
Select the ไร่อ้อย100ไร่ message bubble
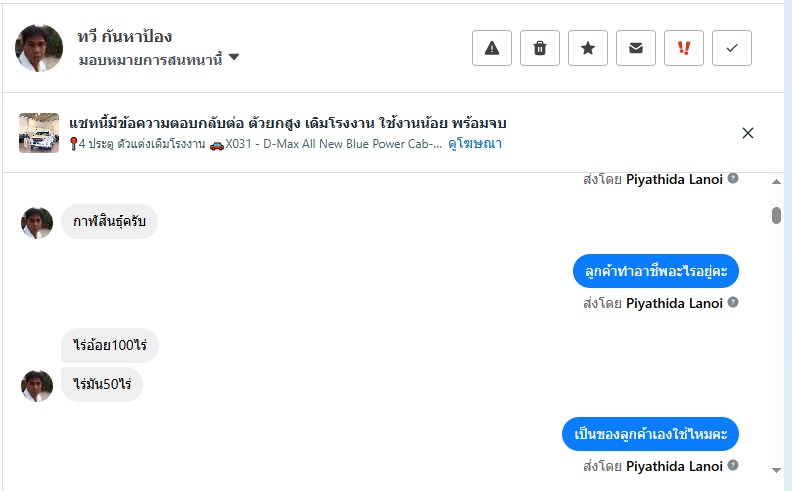[110, 346]
